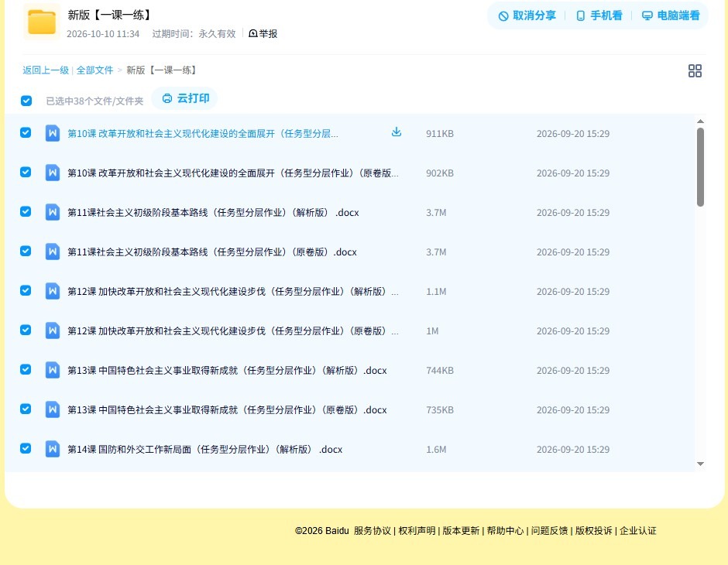Viewport: 728px width, 565px height.
Task: Open file 第11课社会主义初级阶段基本路线 （解析版）.docx
Action: click(x=213, y=212)
